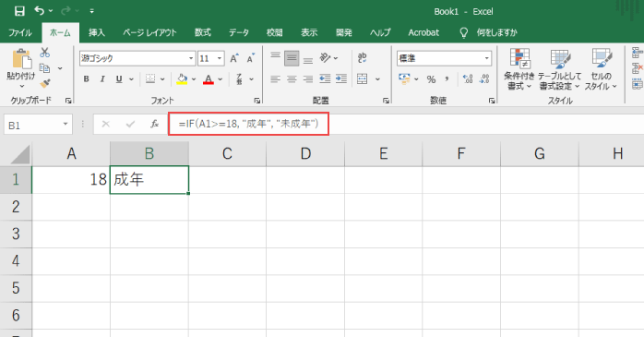Center cell text horizontally
This screenshot has width=644, height=337.
click(292, 78)
